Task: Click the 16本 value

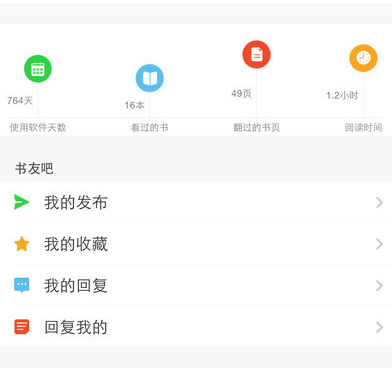Action: 135,105
